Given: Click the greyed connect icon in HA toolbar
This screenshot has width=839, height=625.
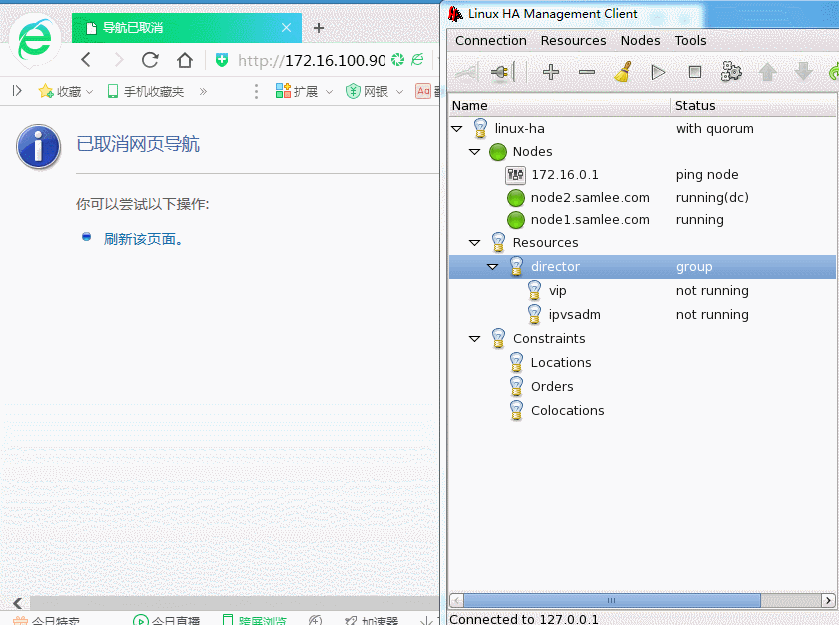Looking at the screenshot, I should coord(467,72).
